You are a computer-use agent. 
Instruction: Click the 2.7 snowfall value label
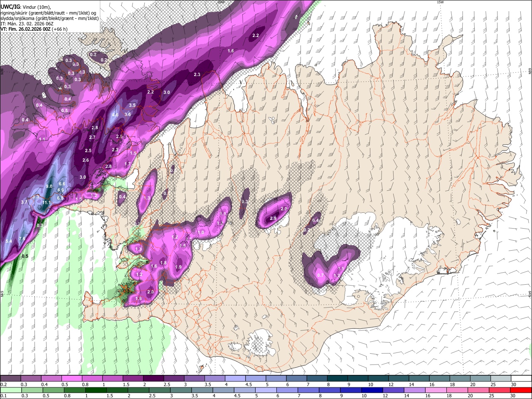point(92,137)
